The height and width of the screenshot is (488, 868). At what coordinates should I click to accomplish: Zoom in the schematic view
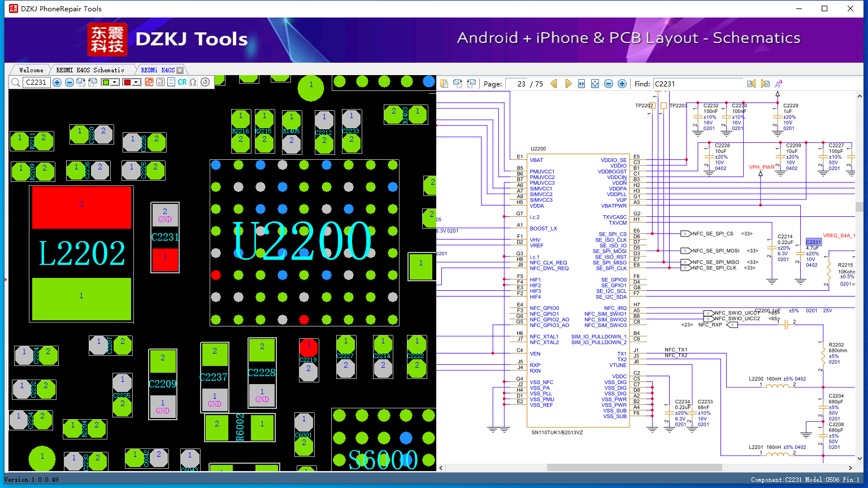pyautogui.click(x=622, y=84)
